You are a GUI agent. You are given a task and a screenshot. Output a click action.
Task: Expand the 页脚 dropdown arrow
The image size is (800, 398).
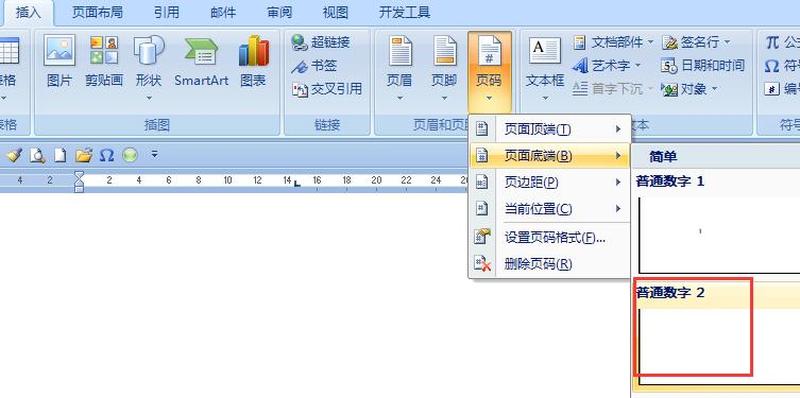click(x=444, y=97)
